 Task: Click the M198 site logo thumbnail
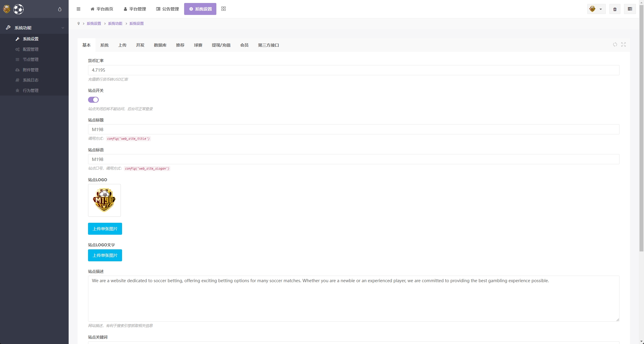pos(104,200)
